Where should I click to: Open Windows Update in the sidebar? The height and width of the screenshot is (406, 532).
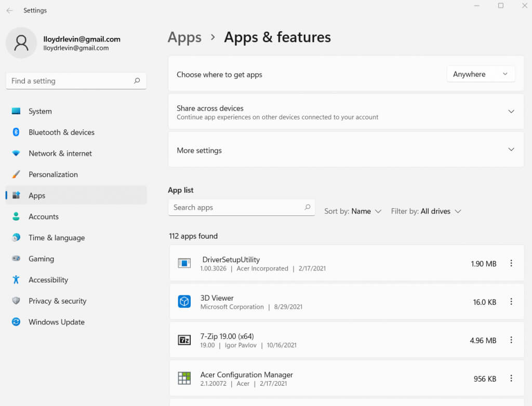tap(56, 322)
